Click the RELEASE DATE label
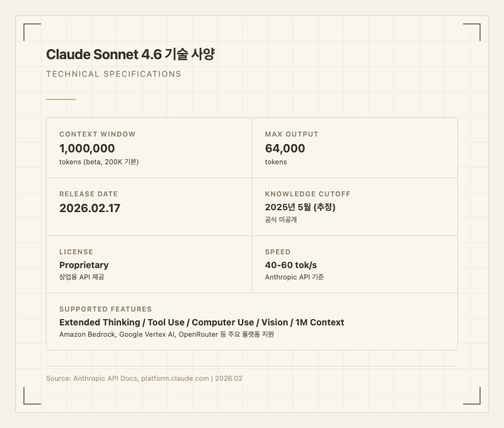This screenshot has height=428, width=504. (x=88, y=194)
